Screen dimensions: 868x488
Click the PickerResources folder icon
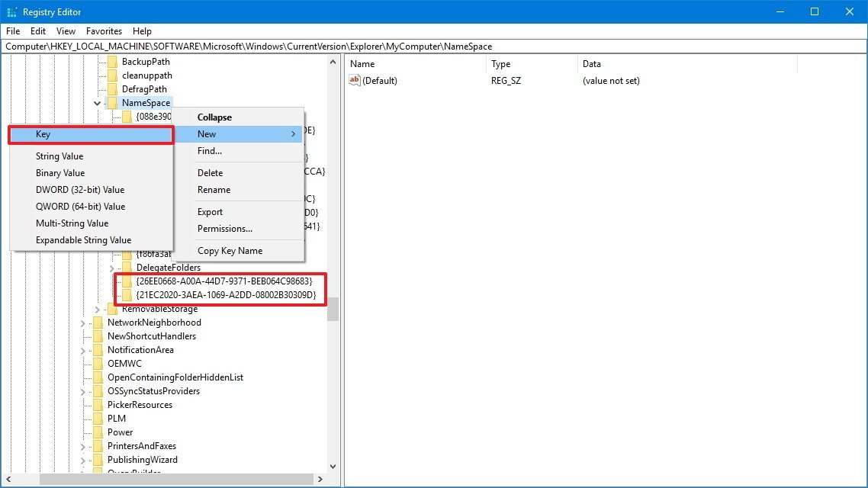point(98,405)
